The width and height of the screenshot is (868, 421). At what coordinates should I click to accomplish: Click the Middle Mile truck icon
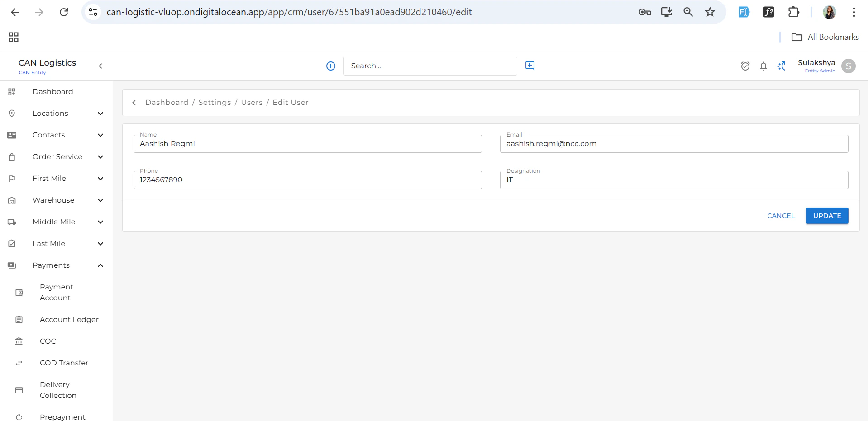coord(12,222)
